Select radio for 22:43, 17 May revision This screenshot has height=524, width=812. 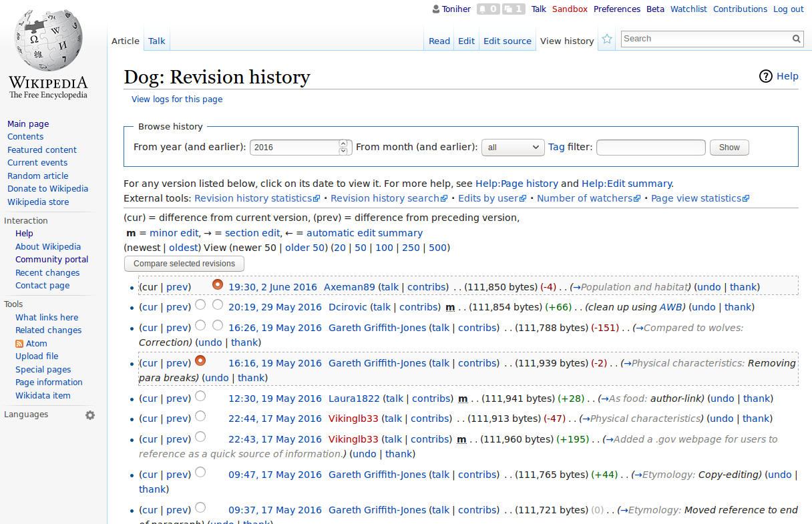click(200, 437)
